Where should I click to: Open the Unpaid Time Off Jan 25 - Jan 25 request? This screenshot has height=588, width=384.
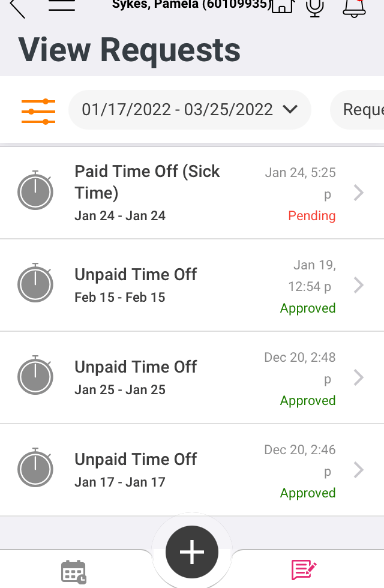(x=136, y=377)
